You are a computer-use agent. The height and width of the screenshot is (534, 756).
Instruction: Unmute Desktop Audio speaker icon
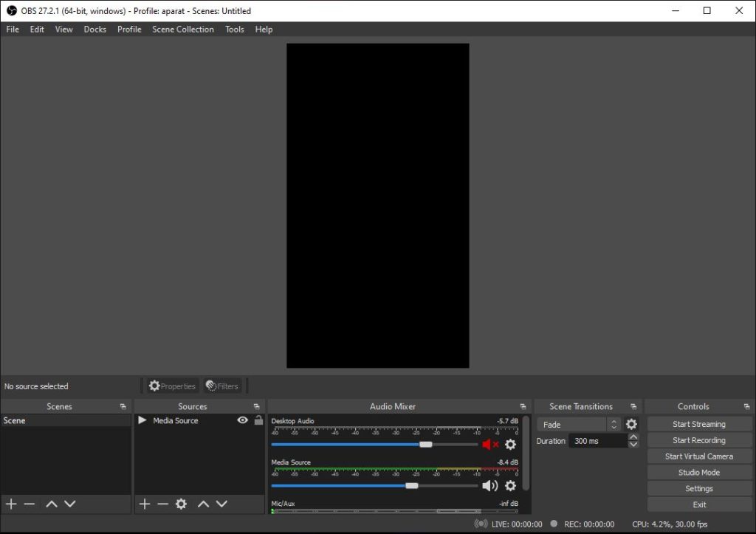[x=490, y=445]
